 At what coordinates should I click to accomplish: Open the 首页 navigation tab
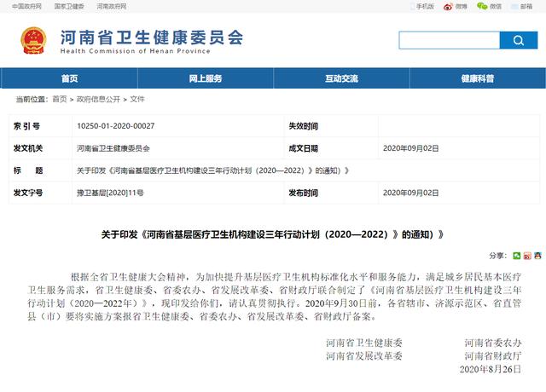point(69,78)
